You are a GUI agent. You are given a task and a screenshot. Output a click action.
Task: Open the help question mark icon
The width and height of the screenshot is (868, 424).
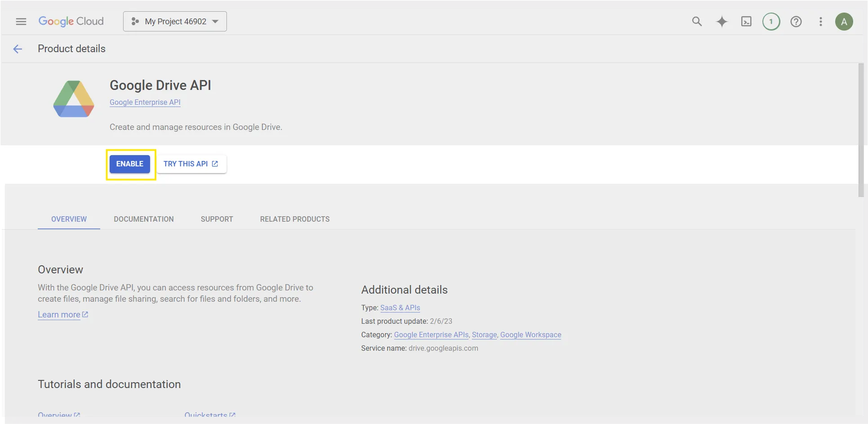pyautogui.click(x=796, y=22)
